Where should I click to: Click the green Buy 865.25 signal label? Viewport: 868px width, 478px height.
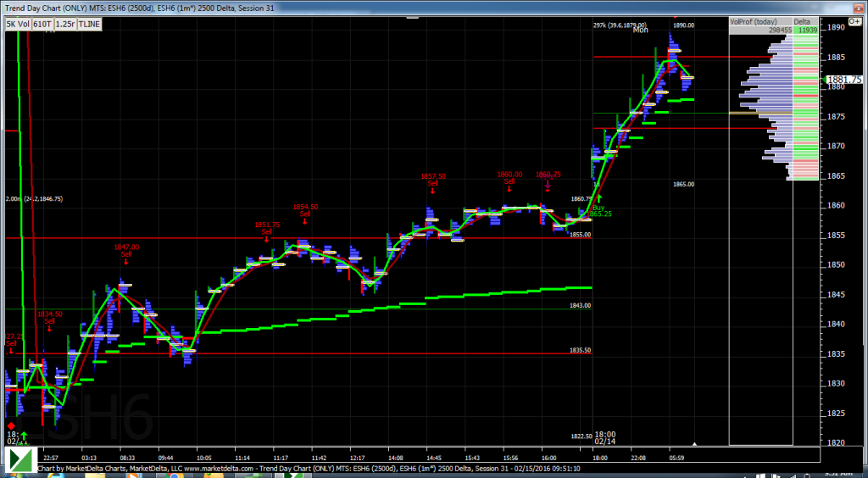click(x=601, y=211)
